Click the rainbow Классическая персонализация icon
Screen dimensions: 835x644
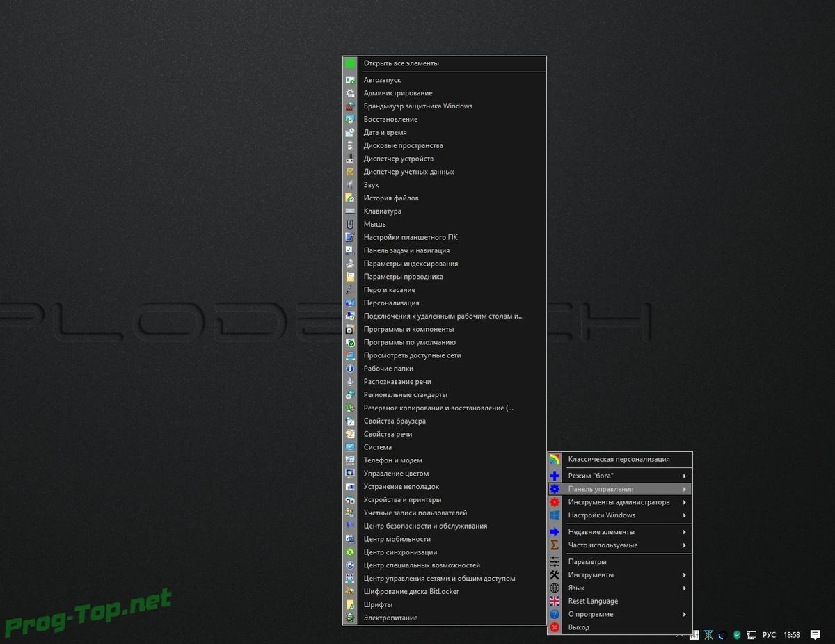[555, 459]
